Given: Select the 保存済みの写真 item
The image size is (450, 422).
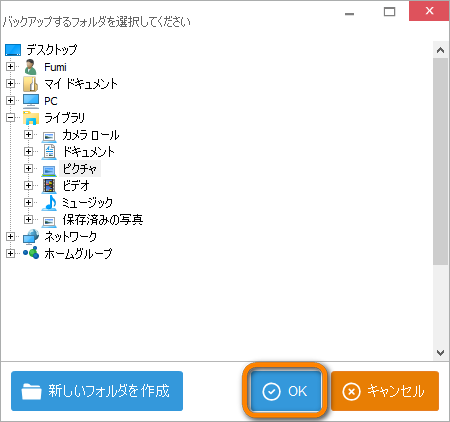Looking at the screenshot, I should pos(103,220).
